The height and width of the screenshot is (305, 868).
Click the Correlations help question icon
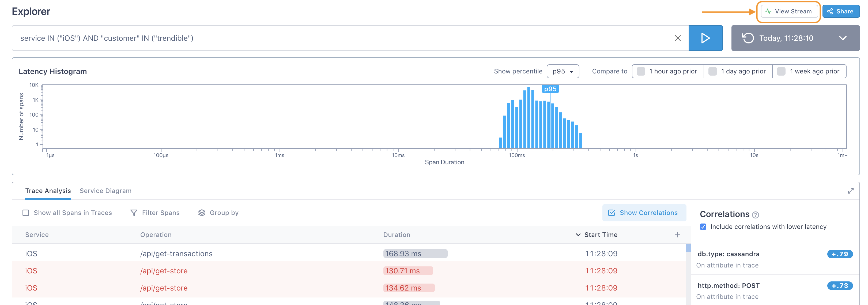756,215
